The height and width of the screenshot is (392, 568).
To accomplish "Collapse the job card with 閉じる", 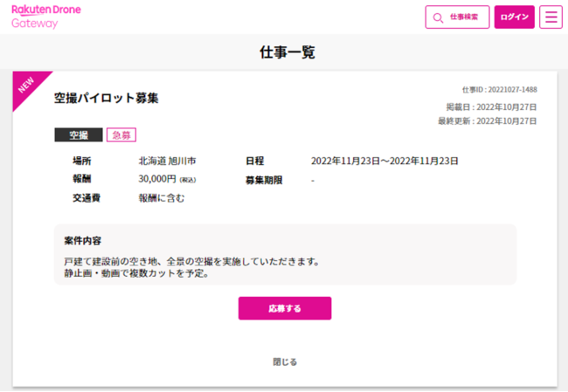I will (x=285, y=361).
